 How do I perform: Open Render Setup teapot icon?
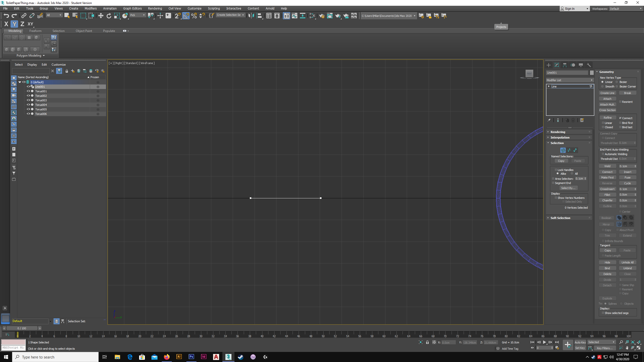(x=321, y=16)
